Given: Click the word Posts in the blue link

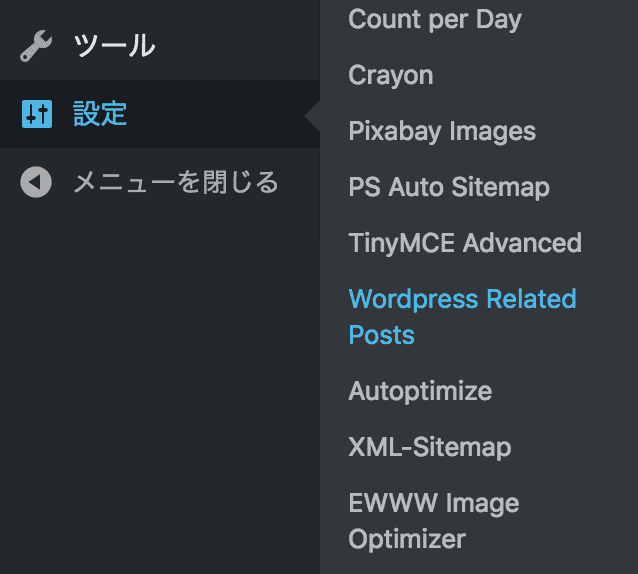Looking at the screenshot, I should tap(381, 335).
